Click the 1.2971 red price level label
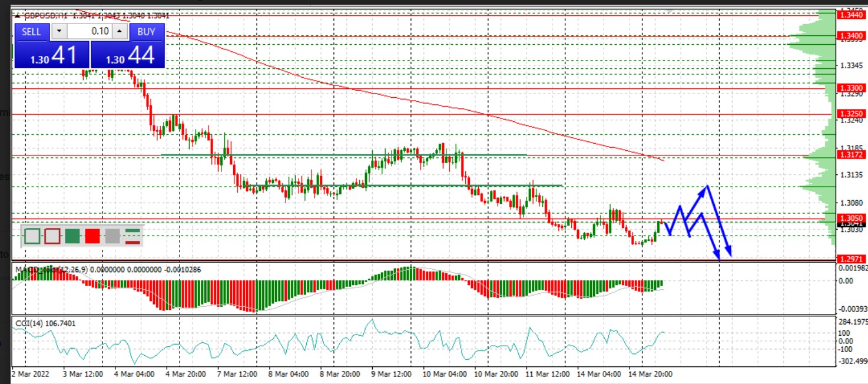The height and width of the screenshot is (384, 868). (851, 259)
